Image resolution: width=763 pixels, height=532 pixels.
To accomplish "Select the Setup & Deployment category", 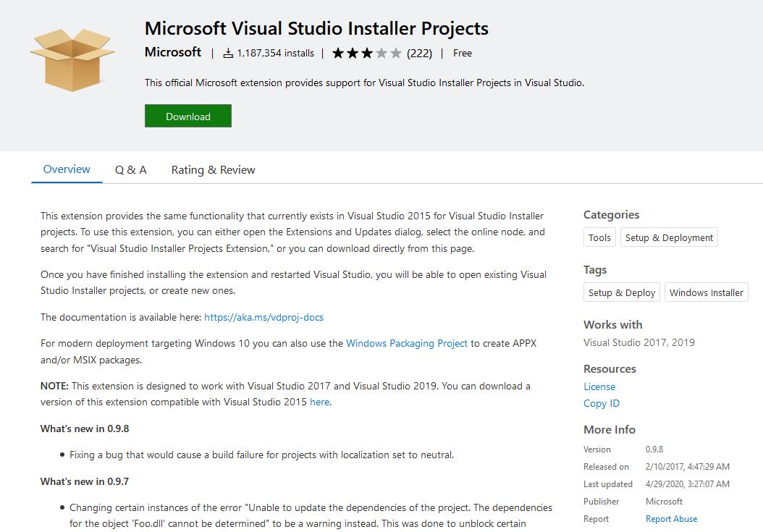I will click(x=669, y=237).
